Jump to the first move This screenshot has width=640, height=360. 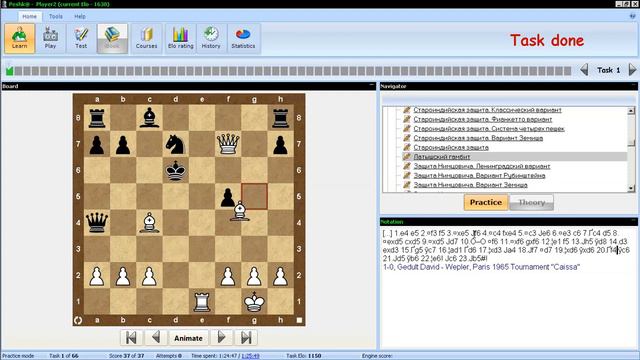coord(131,338)
